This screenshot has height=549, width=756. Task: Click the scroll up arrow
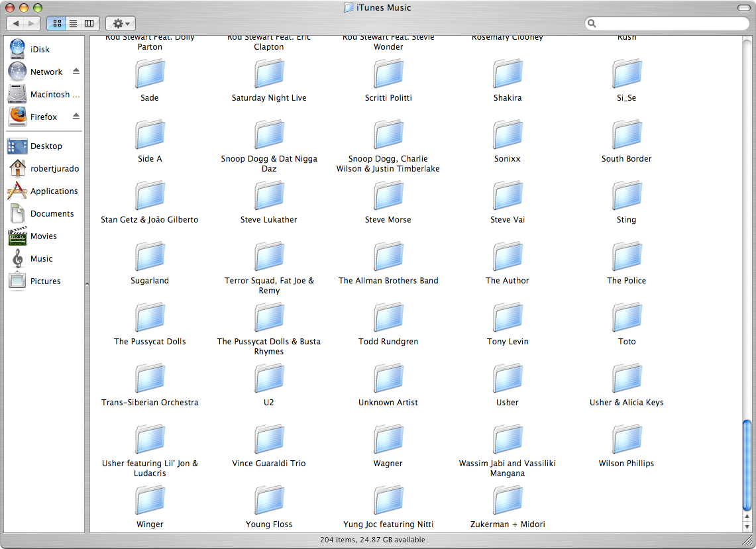pyautogui.click(x=747, y=517)
